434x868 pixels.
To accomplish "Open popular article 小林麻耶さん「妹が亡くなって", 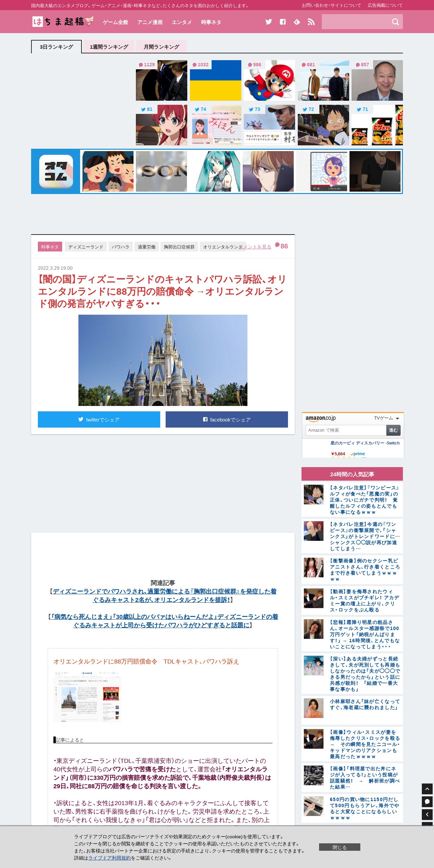I will pos(364,704).
